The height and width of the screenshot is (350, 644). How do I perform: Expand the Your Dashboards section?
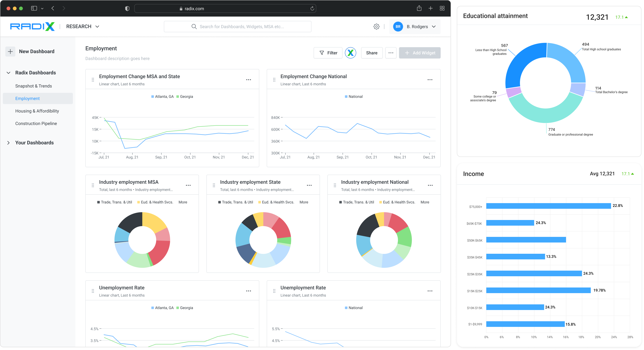(9, 143)
